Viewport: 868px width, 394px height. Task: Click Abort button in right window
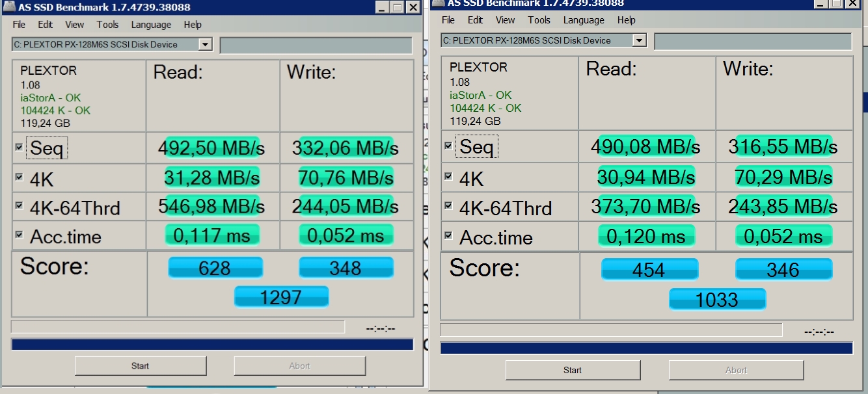coord(736,370)
